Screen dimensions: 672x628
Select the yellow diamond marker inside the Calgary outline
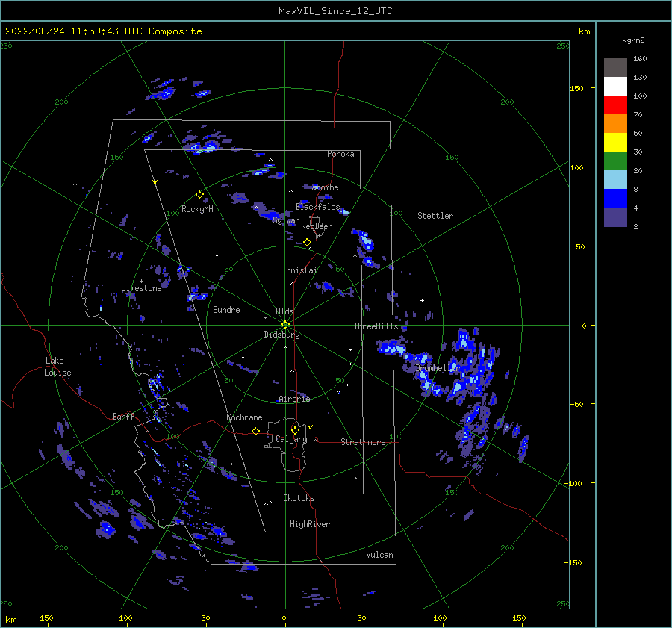point(295,430)
